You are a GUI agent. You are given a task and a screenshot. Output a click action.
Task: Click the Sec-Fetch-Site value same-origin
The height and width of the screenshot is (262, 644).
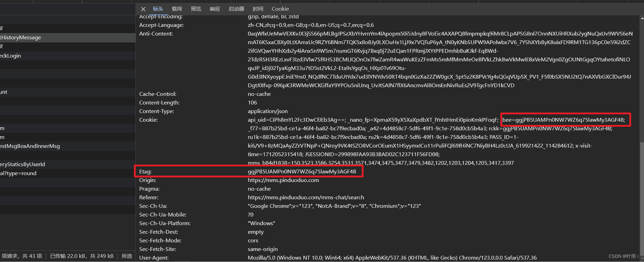262,249
